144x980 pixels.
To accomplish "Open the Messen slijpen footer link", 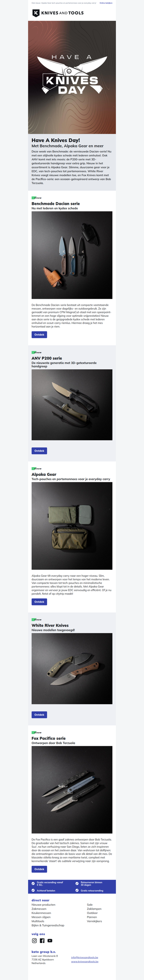I will 41,917.
